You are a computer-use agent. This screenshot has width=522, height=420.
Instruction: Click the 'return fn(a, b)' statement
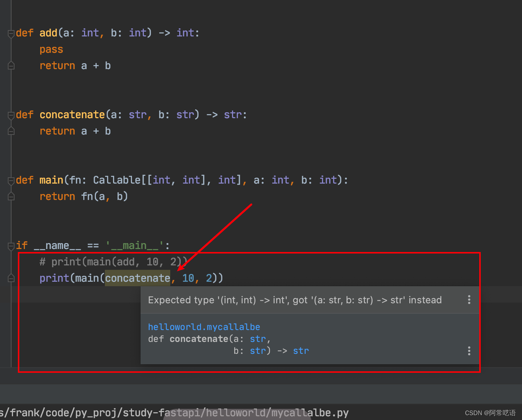pos(84,196)
